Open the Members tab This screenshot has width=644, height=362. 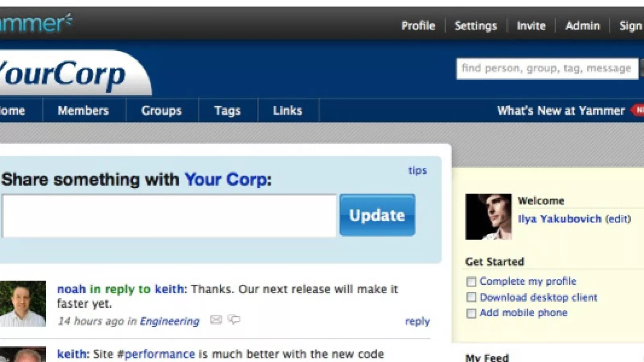(83, 111)
